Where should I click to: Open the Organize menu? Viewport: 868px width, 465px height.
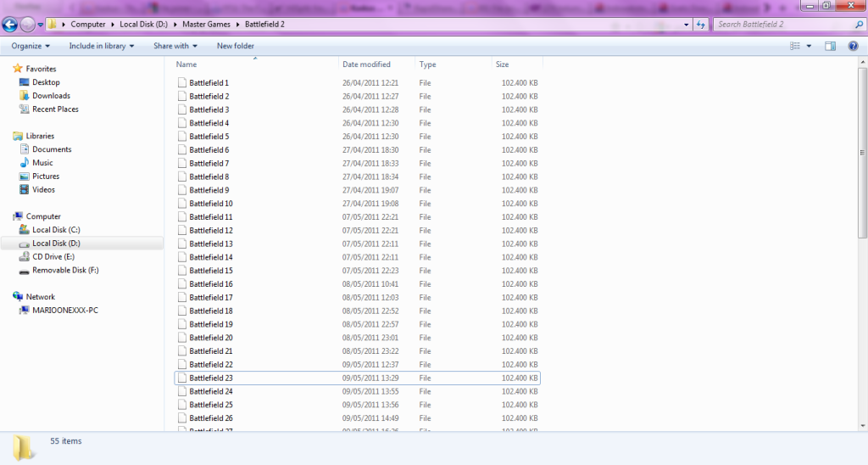tap(31, 46)
